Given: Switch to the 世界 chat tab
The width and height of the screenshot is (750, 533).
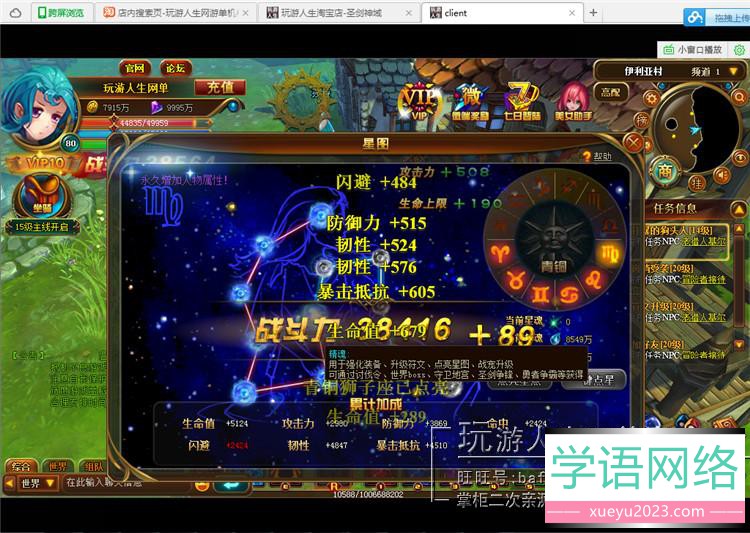Looking at the screenshot, I should pos(56,466).
